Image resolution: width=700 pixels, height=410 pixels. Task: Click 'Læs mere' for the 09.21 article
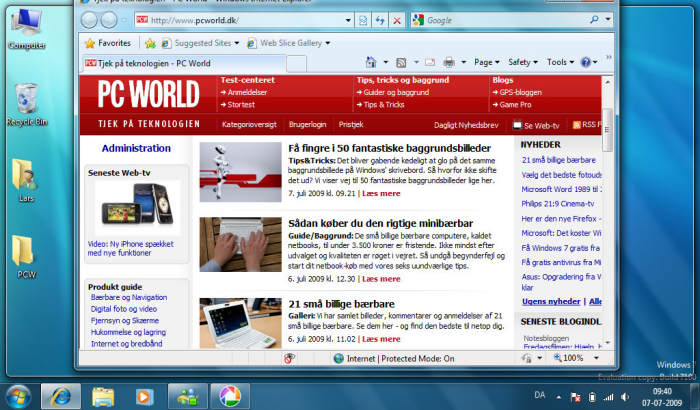click(381, 194)
